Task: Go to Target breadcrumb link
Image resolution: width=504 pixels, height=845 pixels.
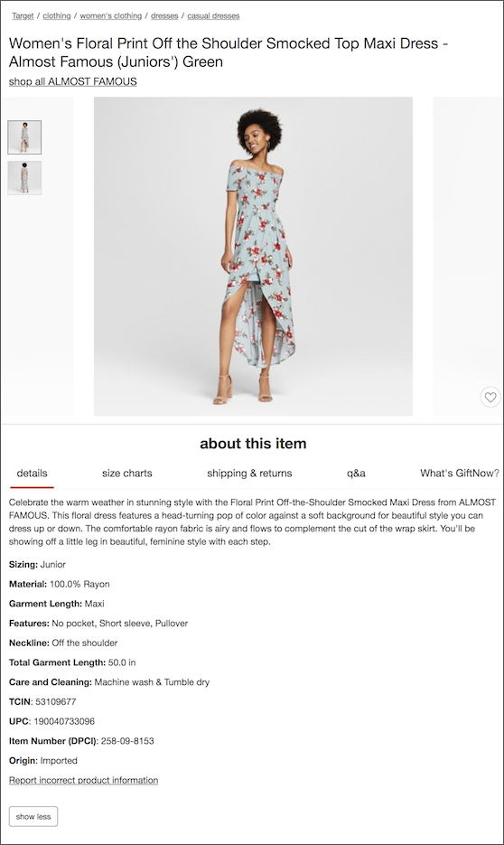Action: click(23, 15)
